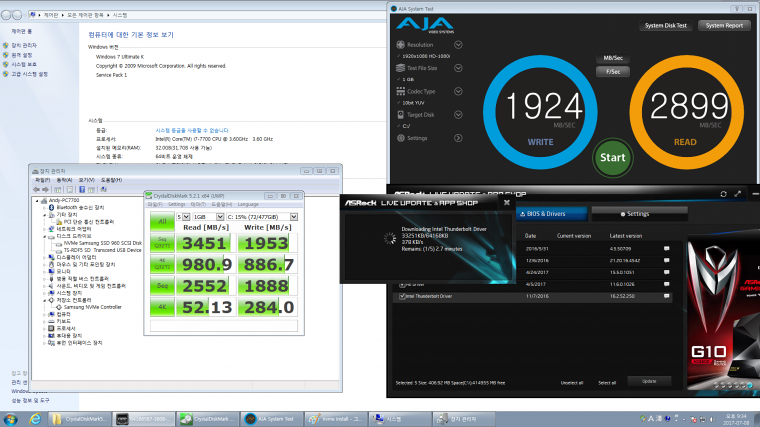
Task: Open the AJA Settings arrow
Action: click(458, 138)
